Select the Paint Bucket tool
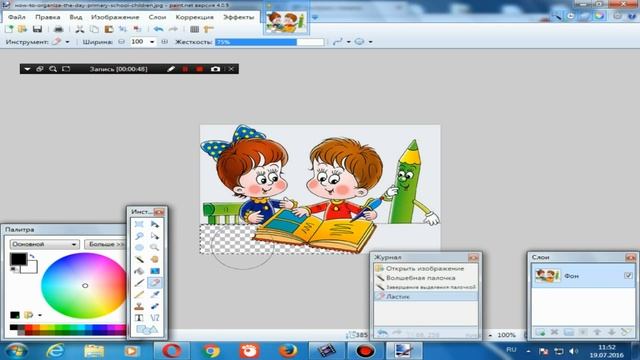This screenshot has height=360, width=640. tap(139, 271)
